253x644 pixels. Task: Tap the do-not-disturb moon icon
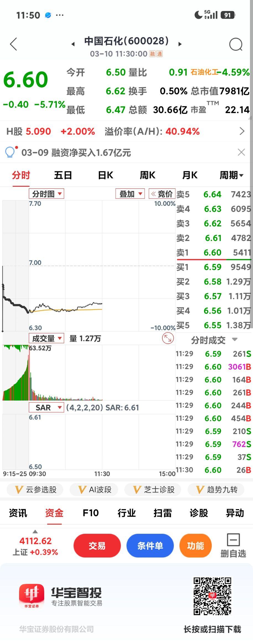coord(198,15)
